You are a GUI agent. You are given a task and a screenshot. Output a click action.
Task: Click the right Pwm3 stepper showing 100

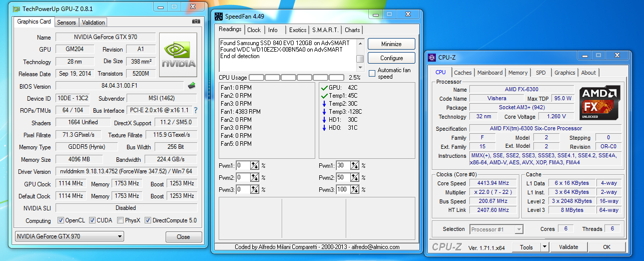tap(355, 190)
